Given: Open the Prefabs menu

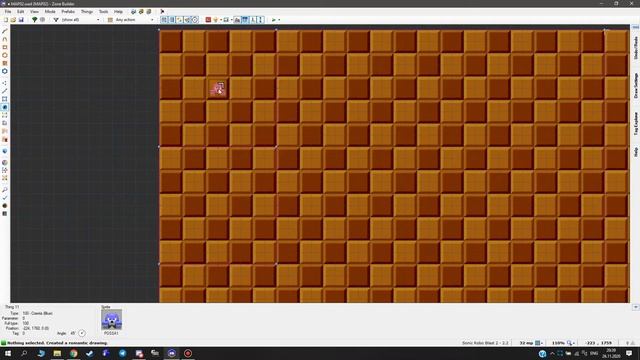Looking at the screenshot, I should (68, 12).
